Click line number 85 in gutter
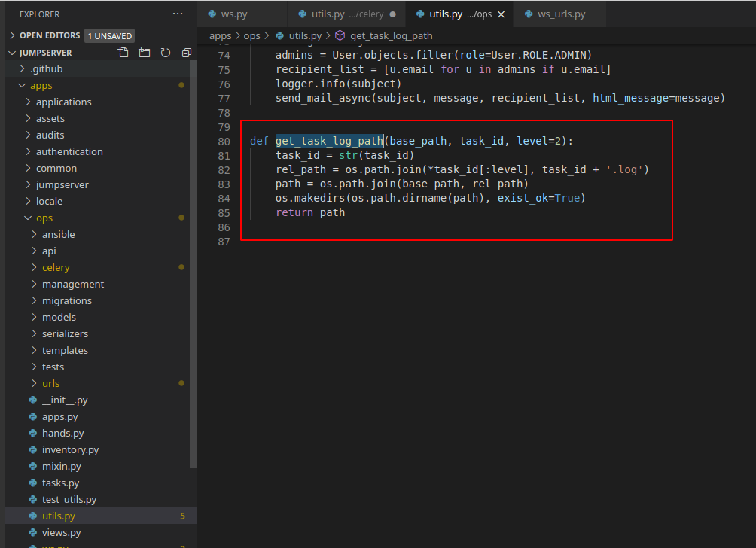The image size is (756, 548). [x=224, y=213]
